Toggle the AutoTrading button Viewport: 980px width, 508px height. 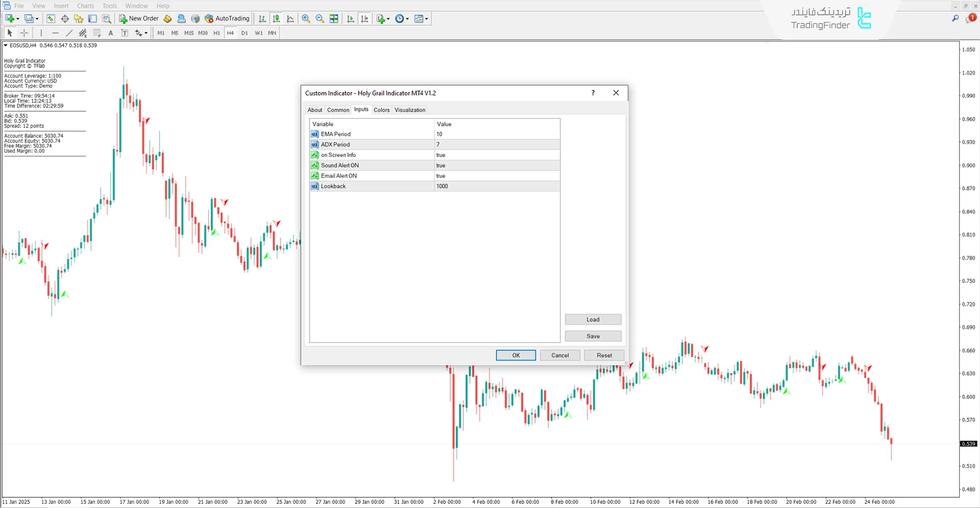[x=227, y=19]
